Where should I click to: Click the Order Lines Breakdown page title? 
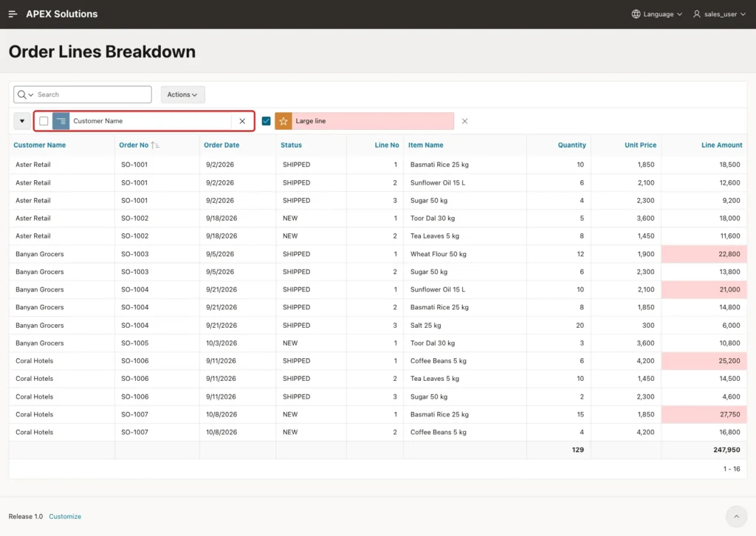point(102,52)
